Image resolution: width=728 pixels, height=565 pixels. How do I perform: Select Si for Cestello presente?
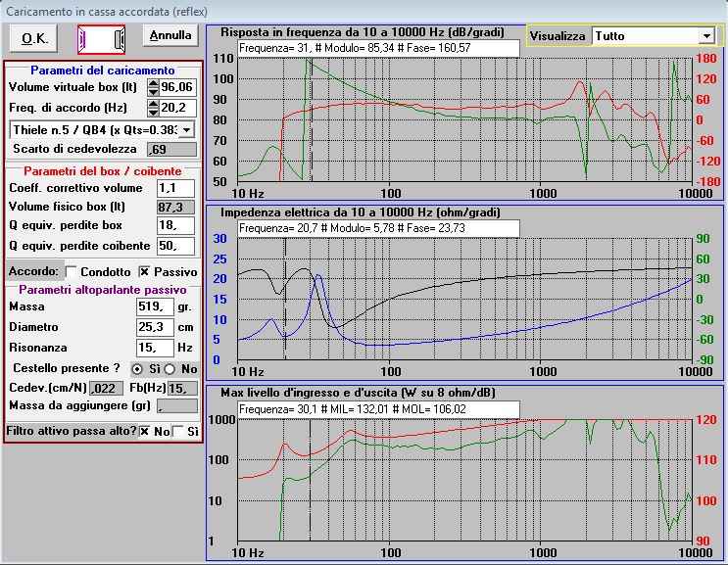[137, 369]
